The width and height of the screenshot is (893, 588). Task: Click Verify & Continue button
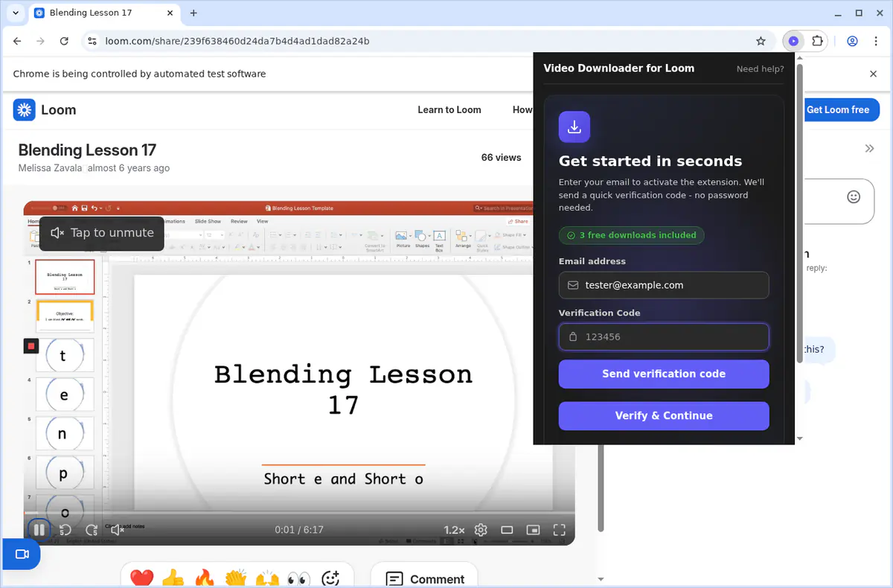(664, 415)
